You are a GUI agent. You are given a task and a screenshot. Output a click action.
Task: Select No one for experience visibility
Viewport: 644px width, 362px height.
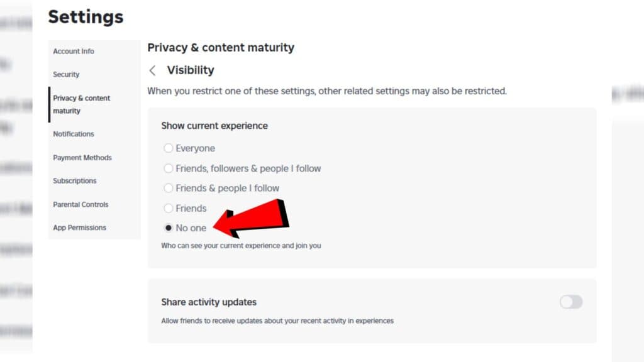(169, 228)
